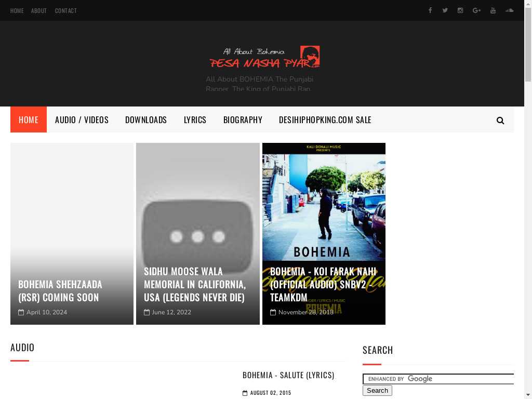Open the Facebook social icon

click(x=430, y=10)
